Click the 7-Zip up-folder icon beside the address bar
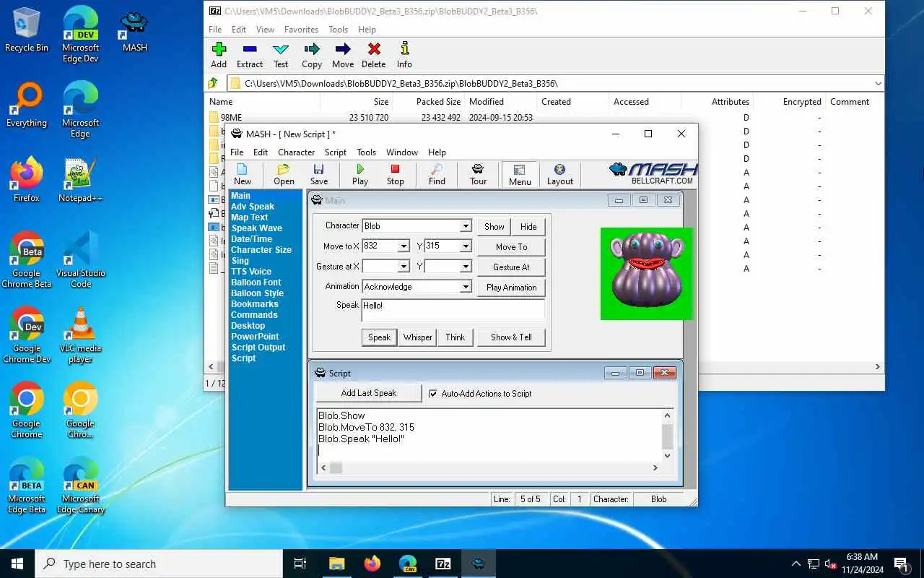 214,83
